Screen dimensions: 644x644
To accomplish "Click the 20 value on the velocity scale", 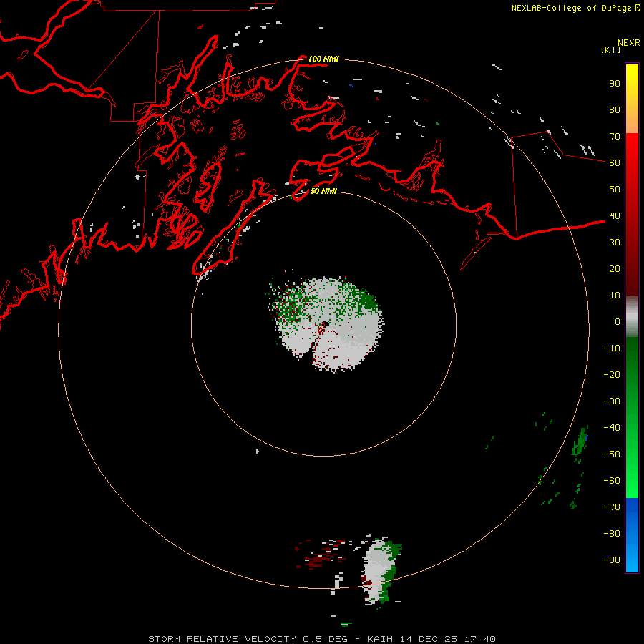I will point(615,268).
